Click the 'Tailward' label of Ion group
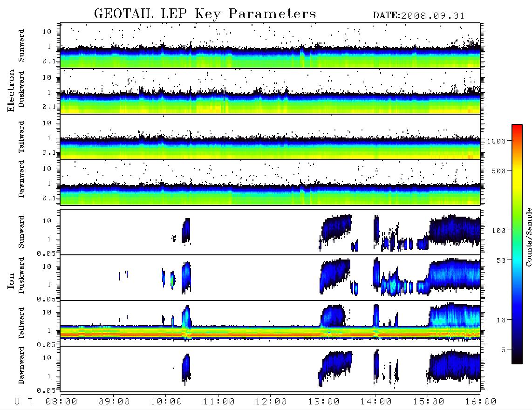532x410 pixels. pyautogui.click(x=21, y=323)
